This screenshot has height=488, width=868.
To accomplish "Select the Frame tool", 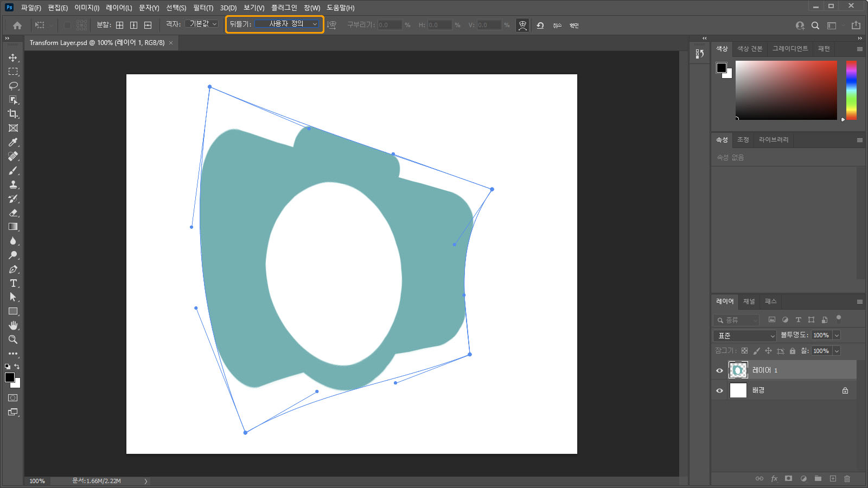I will tap(13, 128).
